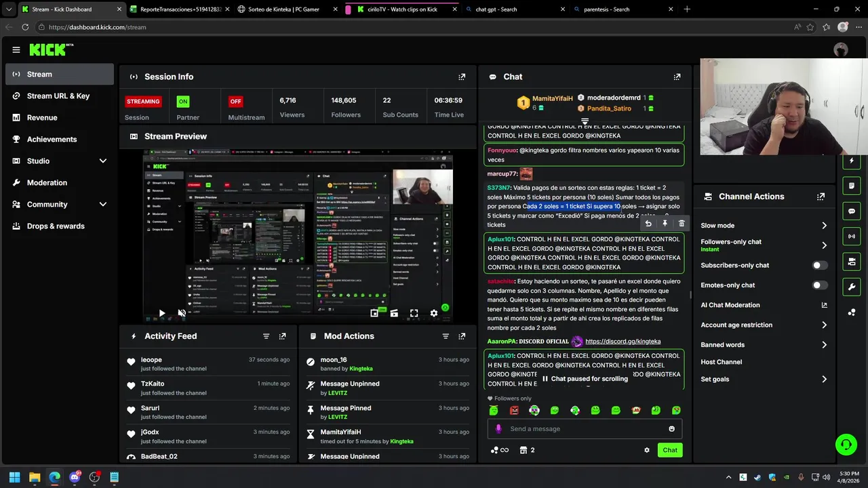The height and width of the screenshot is (488, 868).
Task: Switch to ReporteTransacciones browser tab
Action: coord(179,9)
